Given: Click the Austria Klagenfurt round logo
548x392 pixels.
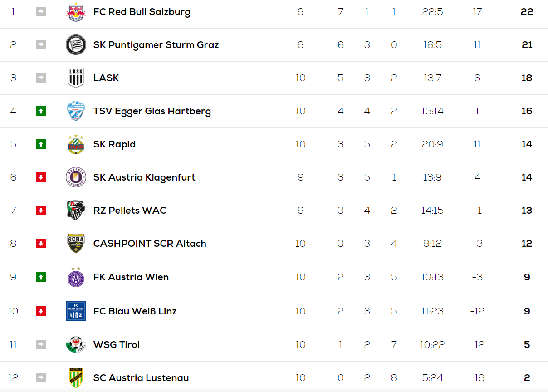Looking at the screenshot, I should (x=76, y=177).
